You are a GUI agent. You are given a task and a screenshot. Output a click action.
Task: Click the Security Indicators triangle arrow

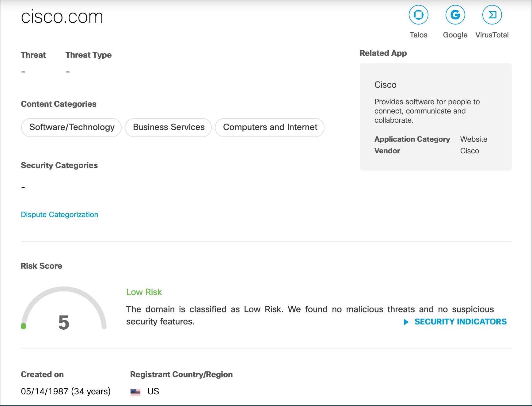click(x=406, y=322)
